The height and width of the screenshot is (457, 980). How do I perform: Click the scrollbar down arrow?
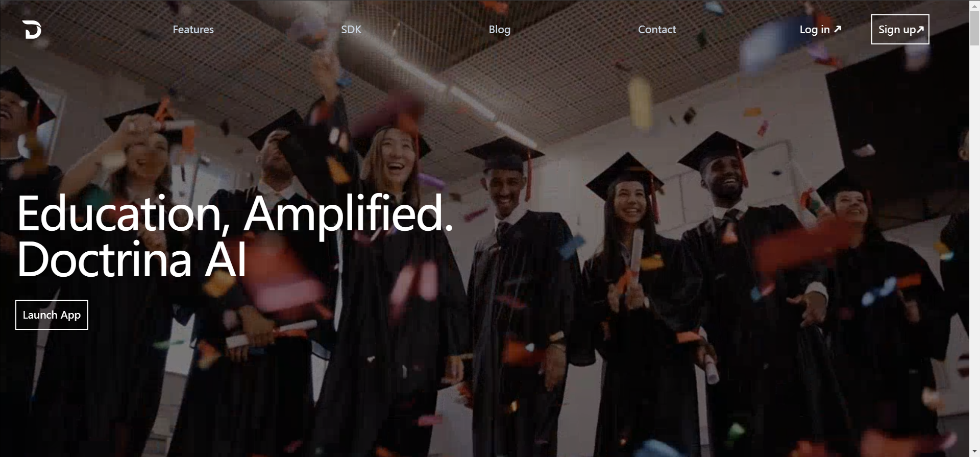point(974,452)
